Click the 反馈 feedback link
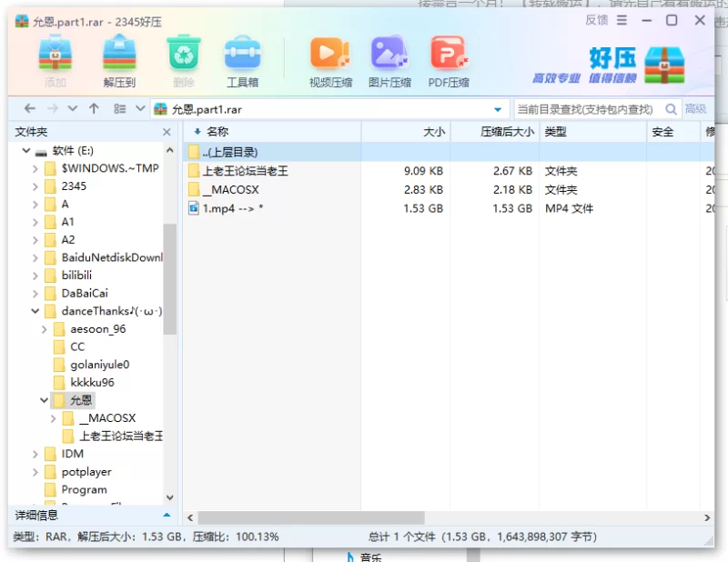Viewport: 728px width, 562px height. [597, 20]
